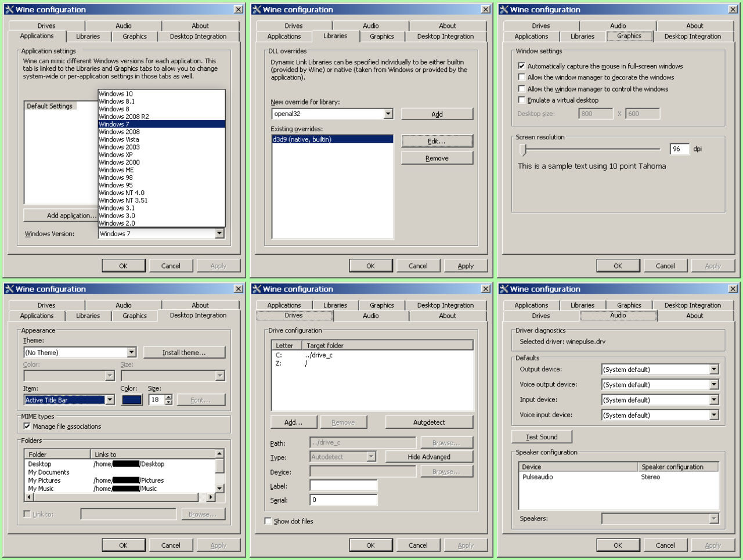Click the screen resolution dpi slider handle
743x560 pixels.
coord(524,149)
